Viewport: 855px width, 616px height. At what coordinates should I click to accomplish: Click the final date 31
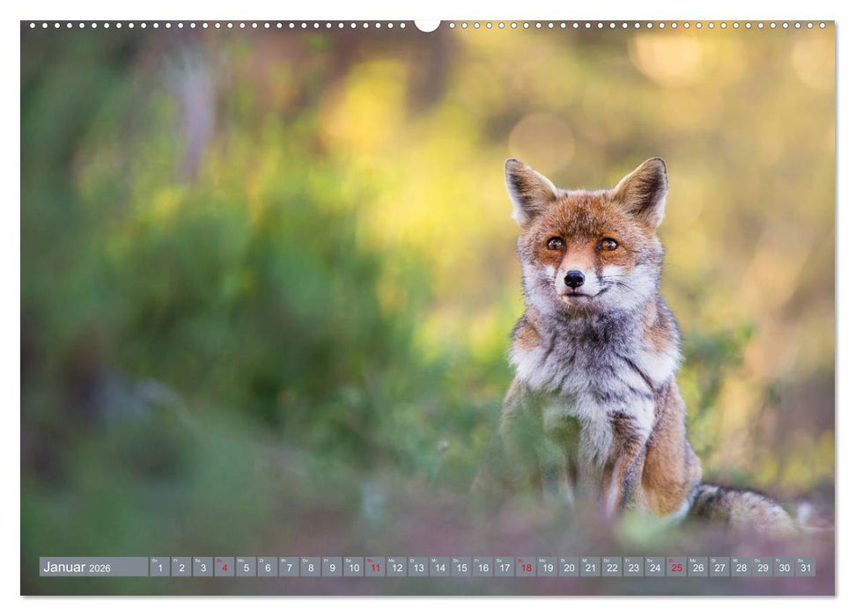[x=805, y=568]
